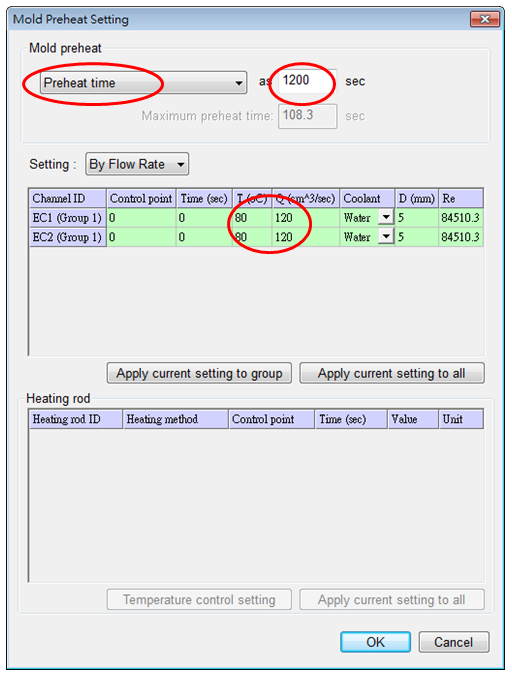Click the Channel ID column header

coord(68,198)
